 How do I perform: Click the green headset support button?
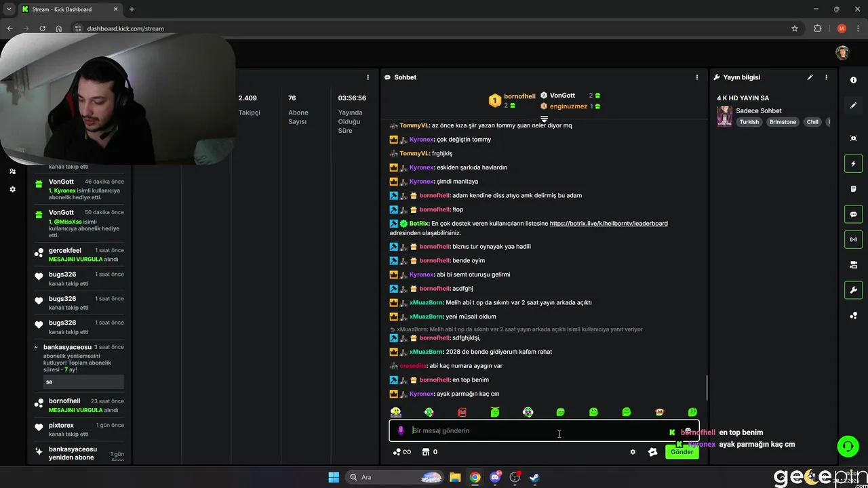pyautogui.click(x=848, y=446)
